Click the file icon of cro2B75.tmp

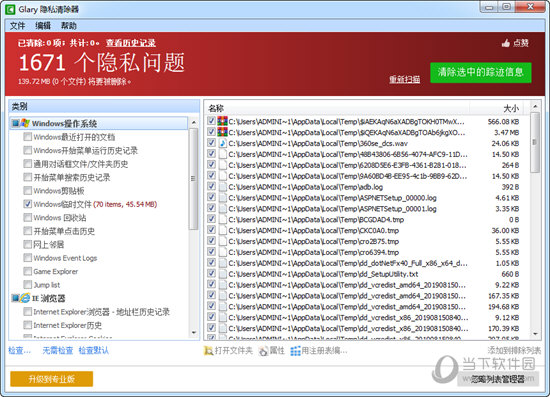pos(222,241)
